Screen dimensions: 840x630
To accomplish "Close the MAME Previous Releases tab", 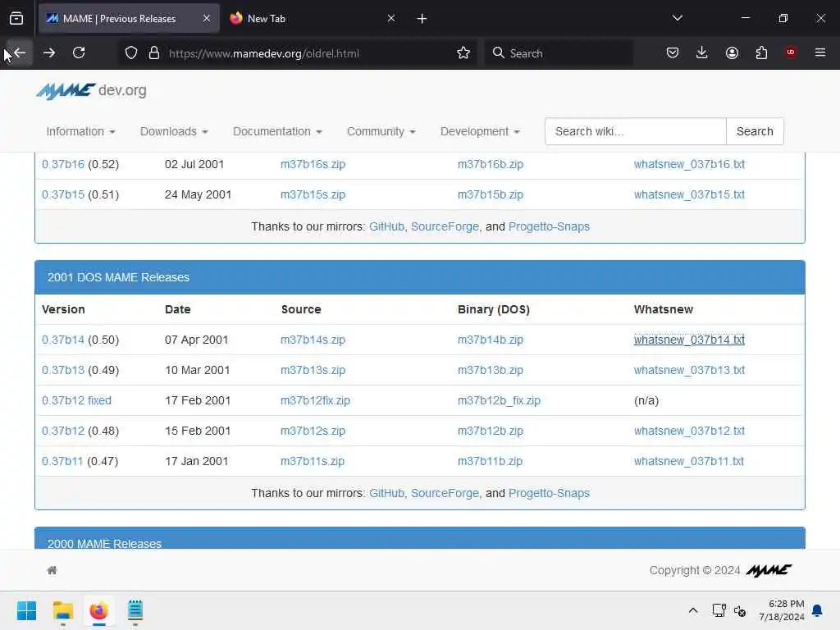I will tap(207, 18).
